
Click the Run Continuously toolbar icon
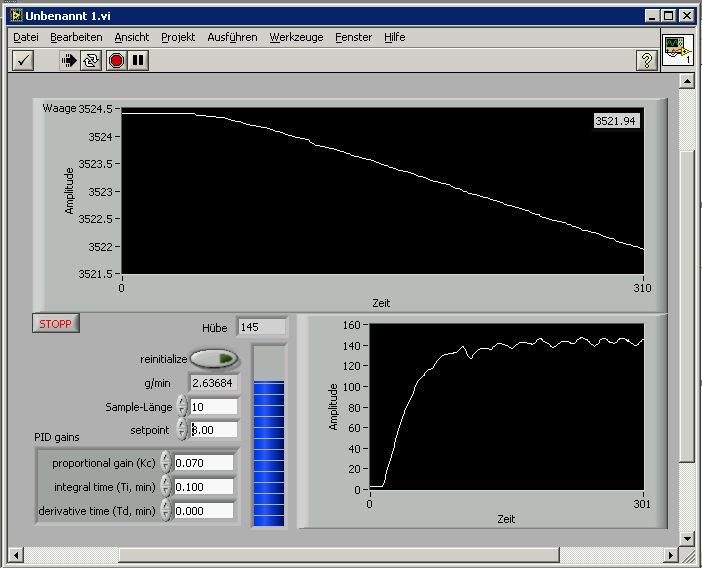92,61
